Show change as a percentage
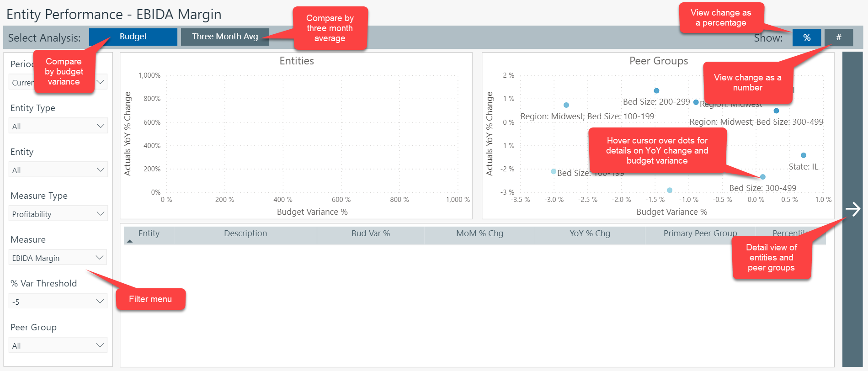The image size is (868, 371). pos(806,37)
